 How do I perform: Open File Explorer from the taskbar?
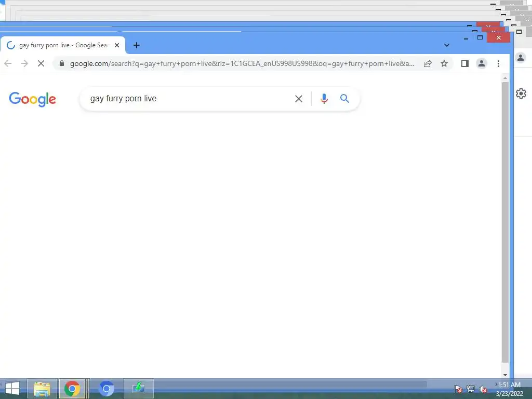click(42, 389)
